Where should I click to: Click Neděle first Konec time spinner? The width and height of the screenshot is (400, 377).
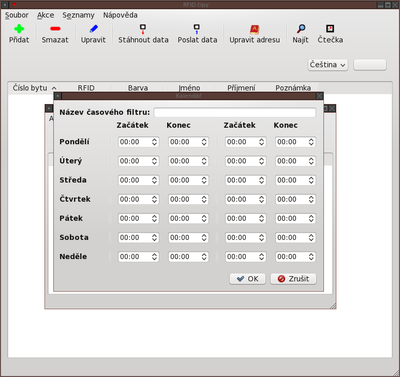(188, 257)
